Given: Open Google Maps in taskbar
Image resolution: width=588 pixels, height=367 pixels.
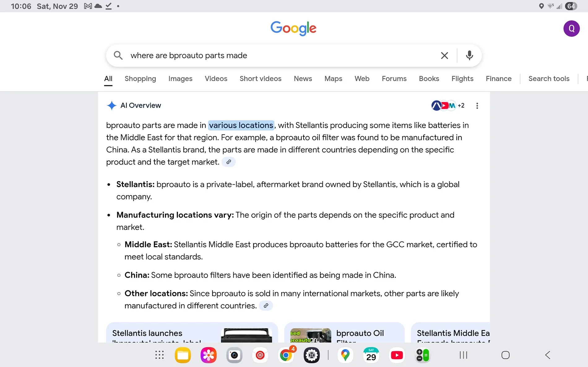Looking at the screenshot, I should tap(345, 355).
